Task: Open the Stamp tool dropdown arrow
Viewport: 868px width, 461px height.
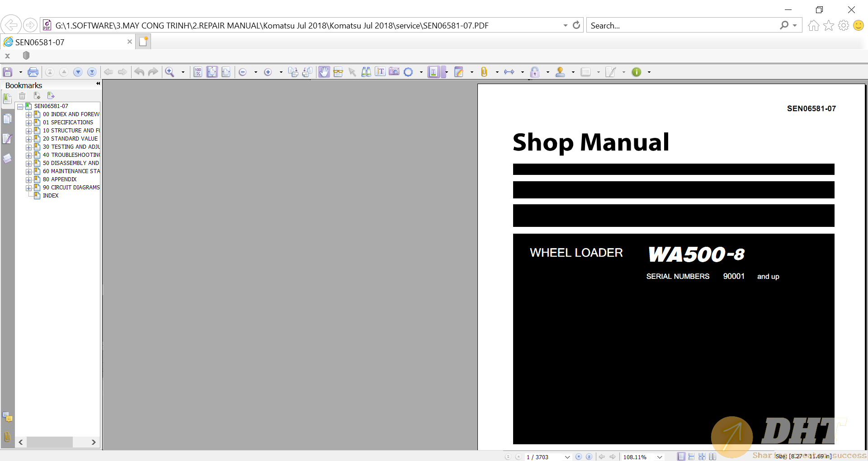Action: click(573, 72)
